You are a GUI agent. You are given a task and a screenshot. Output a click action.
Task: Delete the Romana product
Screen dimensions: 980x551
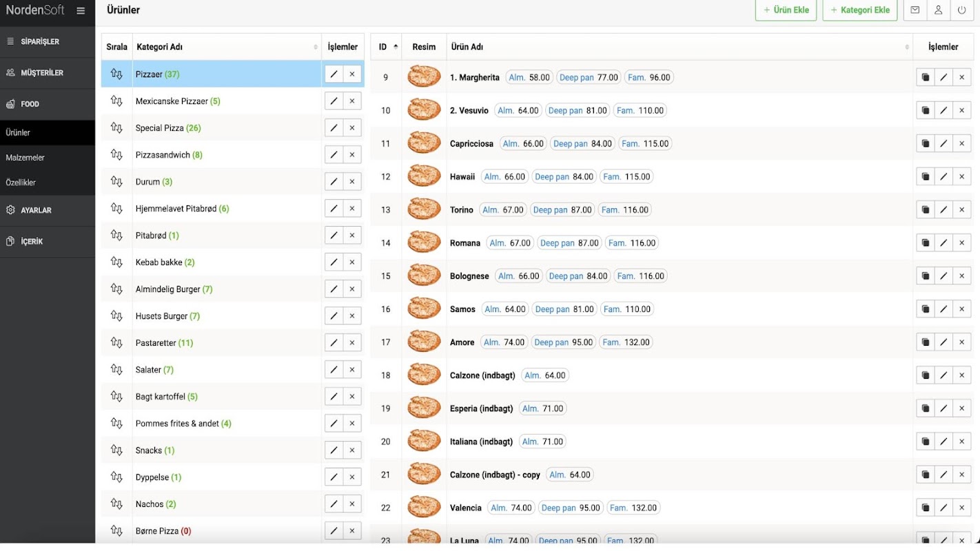[x=962, y=243]
